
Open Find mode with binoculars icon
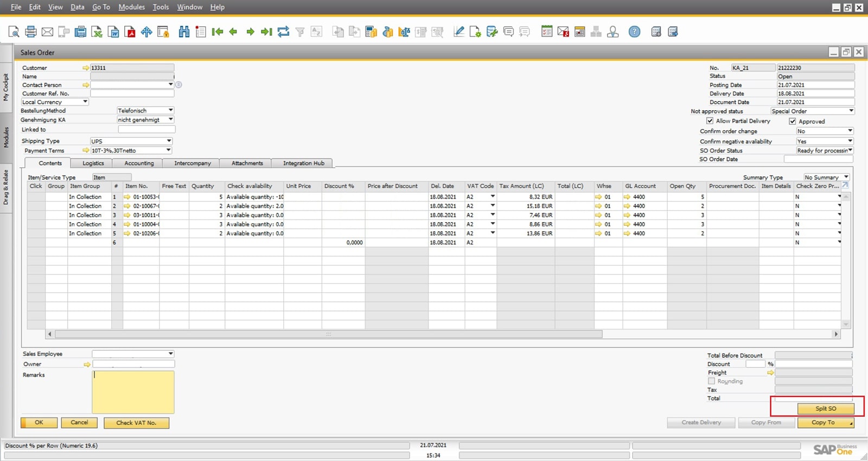184,32
